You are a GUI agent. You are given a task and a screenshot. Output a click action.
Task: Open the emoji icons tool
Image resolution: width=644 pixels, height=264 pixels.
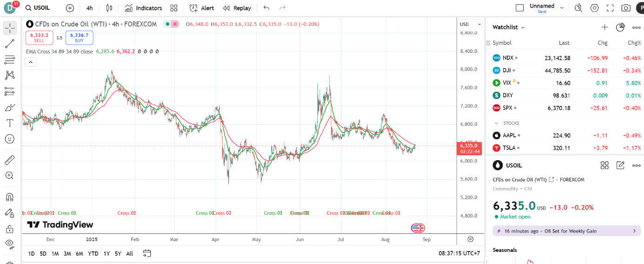10,139
